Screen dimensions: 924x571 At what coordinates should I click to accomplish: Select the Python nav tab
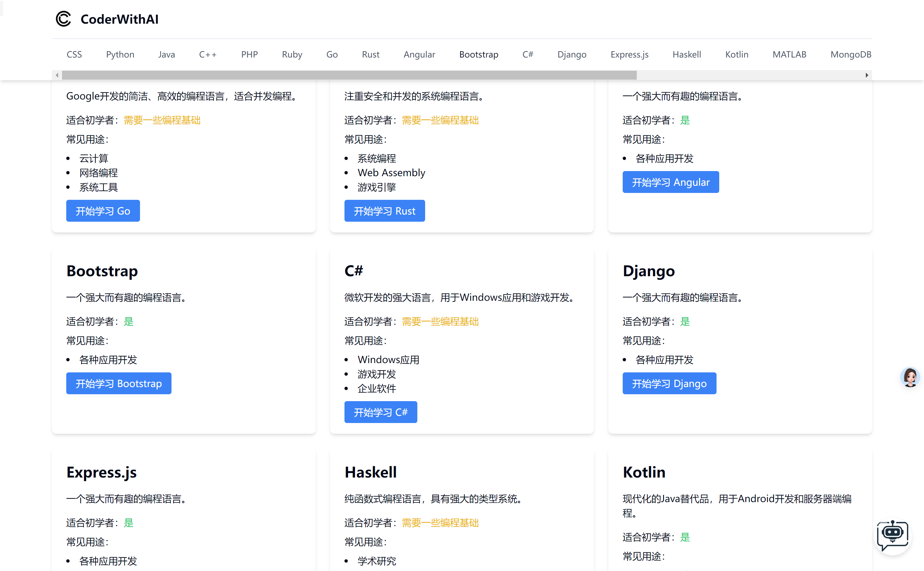coord(120,55)
